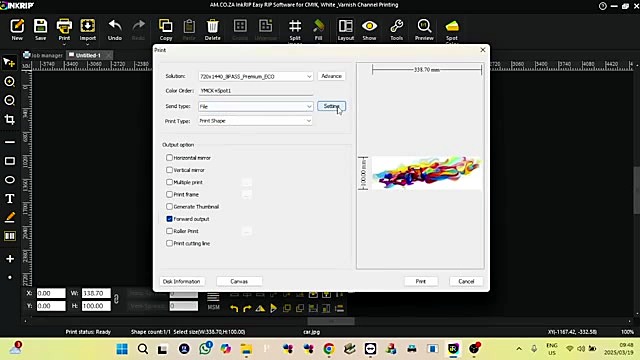Enable Horizontal mirror checkbox
The width and height of the screenshot is (640, 360).
point(169,158)
